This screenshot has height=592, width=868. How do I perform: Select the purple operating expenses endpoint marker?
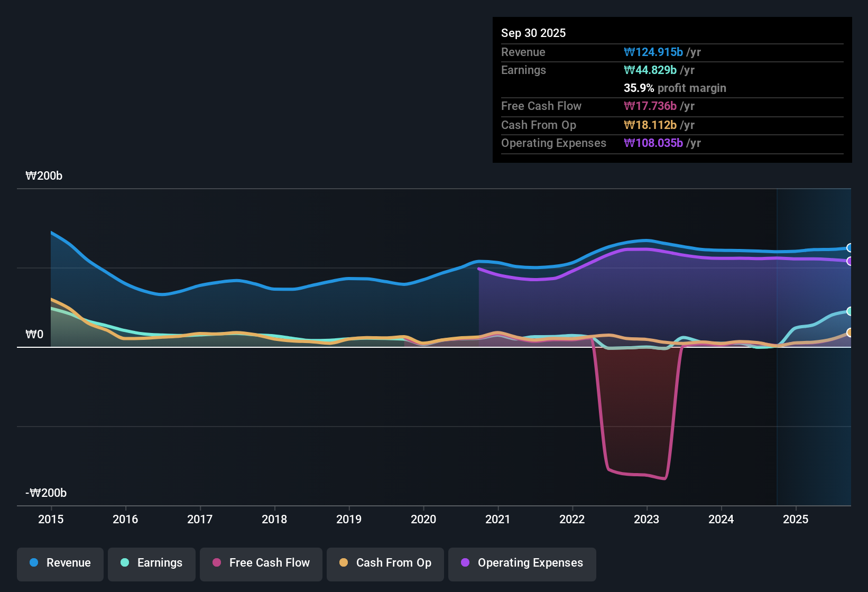(849, 261)
